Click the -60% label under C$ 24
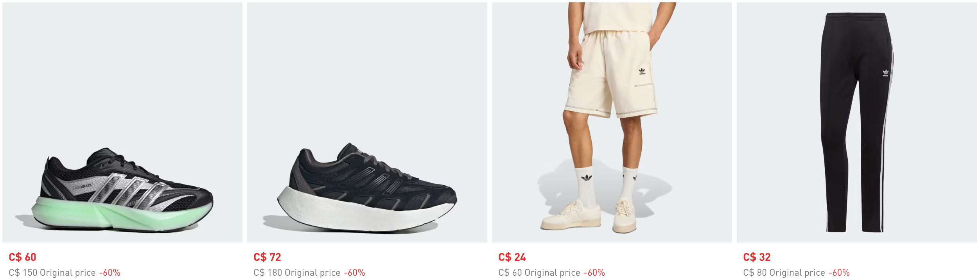Image resolution: width=980 pixels, height=280 pixels. (x=594, y=273)
